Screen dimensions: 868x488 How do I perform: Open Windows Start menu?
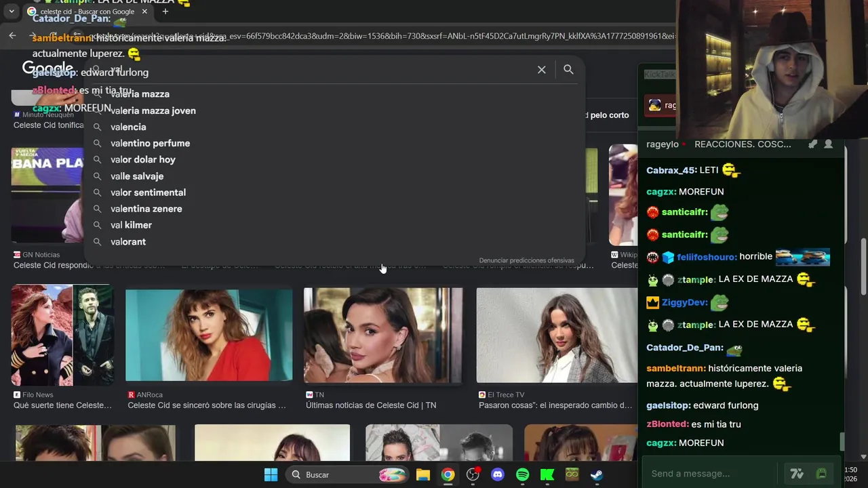pyautogui.click(x=271, y=474)
